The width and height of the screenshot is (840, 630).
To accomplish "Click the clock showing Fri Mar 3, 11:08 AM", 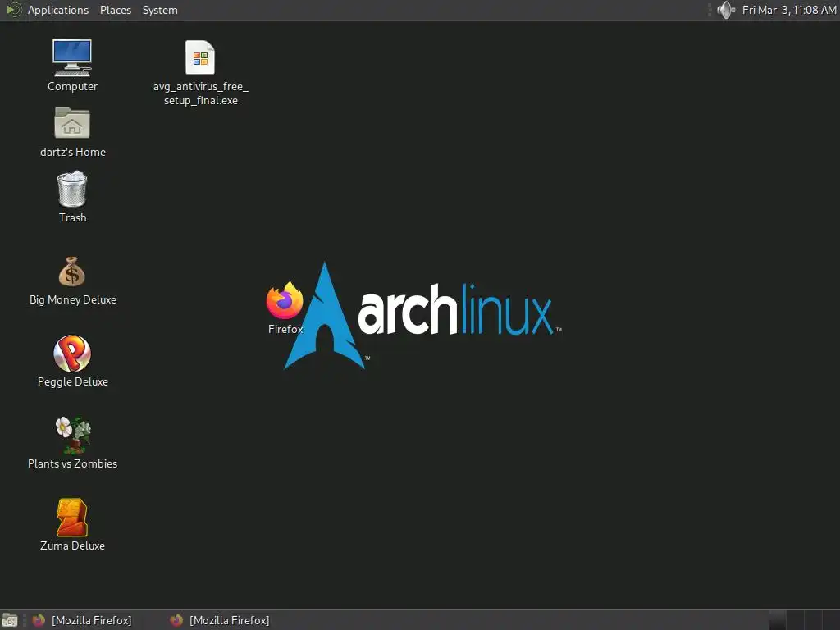I will pyautogui.click(x=789, y=10).
